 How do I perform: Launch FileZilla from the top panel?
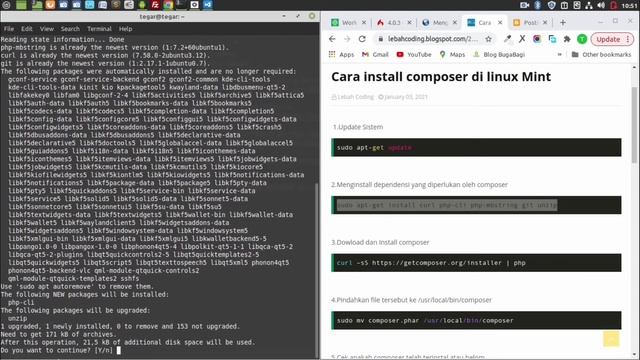coord(155,5)
